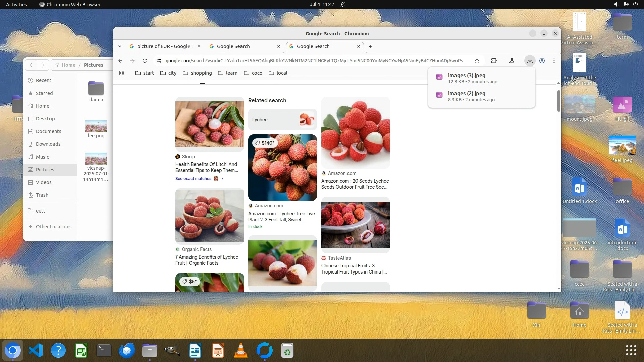Click the Chrome Labs flask icon
This screenshot has height=362, width=644.
(512, 61)
